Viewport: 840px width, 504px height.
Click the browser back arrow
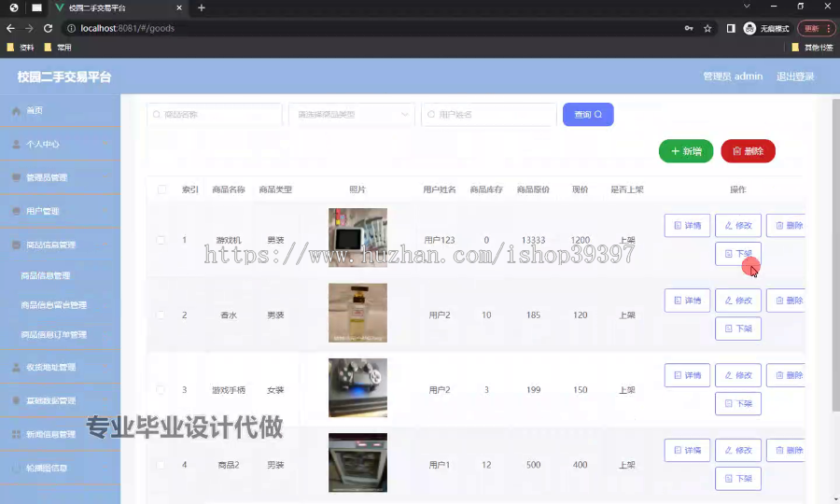click(10, 28)
